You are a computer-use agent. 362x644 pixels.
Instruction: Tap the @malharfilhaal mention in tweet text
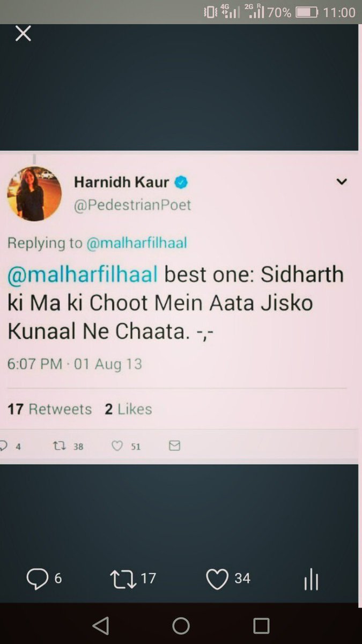point(82,275)
